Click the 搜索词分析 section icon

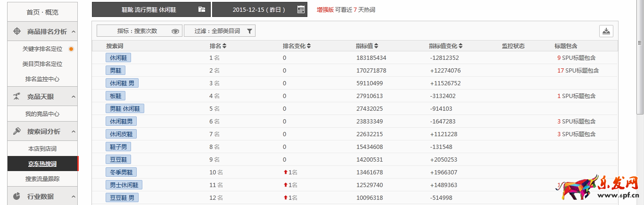coord(17,131)
